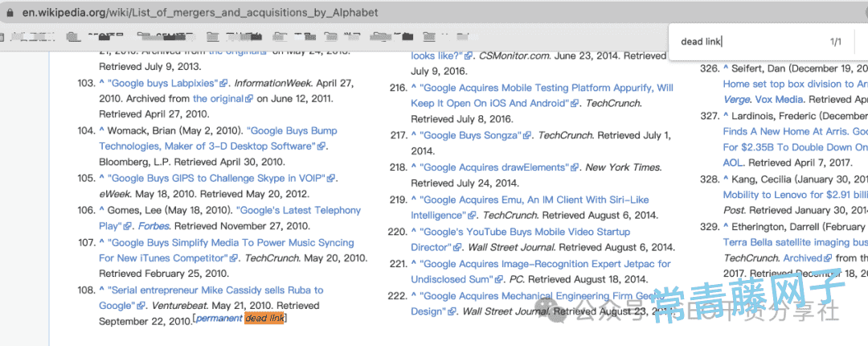
Task: Select the en.wikipedia.org URL in address bar
Action: tap(200, 12)
